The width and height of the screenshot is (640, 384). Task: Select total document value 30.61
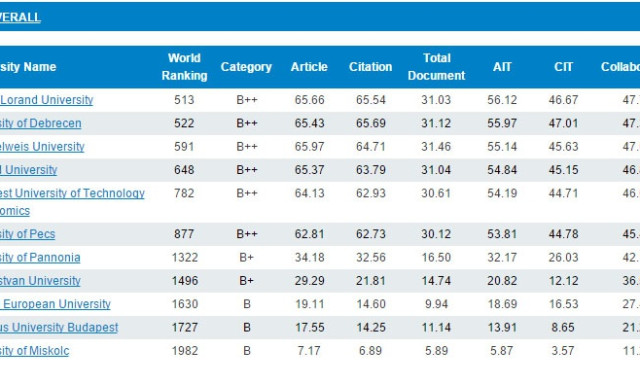(436, 193)
